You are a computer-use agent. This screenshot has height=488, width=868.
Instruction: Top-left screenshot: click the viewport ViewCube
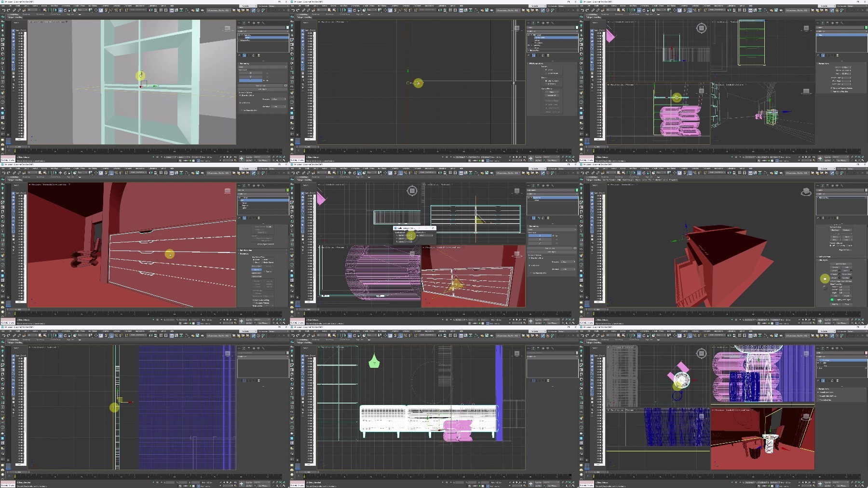[x=228, y=28]
